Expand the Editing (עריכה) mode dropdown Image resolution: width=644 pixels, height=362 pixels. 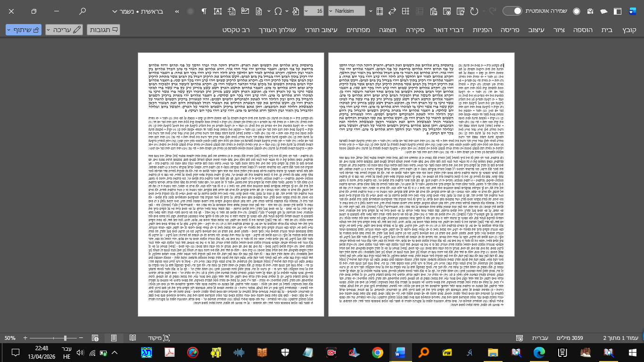[x=64, y=30]
